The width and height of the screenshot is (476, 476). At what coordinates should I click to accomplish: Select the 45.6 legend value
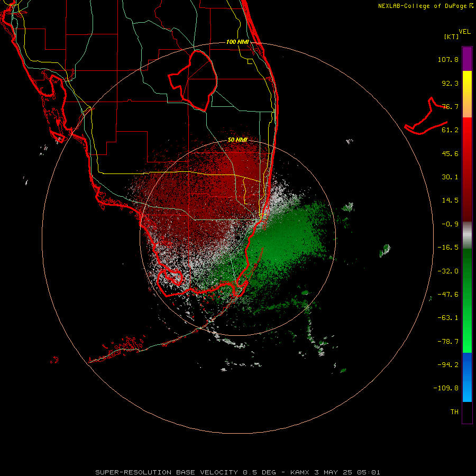(450, 153)
